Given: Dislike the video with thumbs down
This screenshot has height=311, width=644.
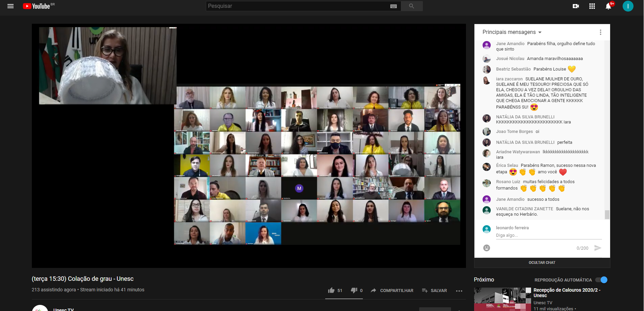Looking at the screenshot, I should (354, 290).
